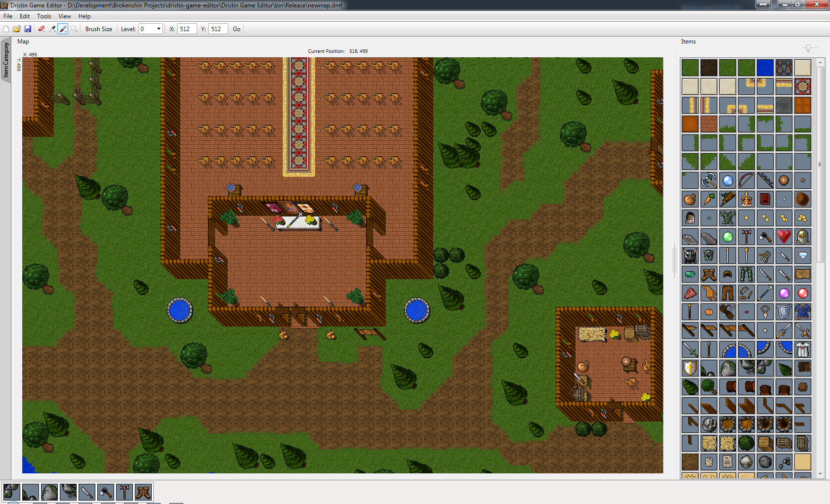
Task: Adjust the Items panel zoom slider
Action: click(x=808, y=48)
